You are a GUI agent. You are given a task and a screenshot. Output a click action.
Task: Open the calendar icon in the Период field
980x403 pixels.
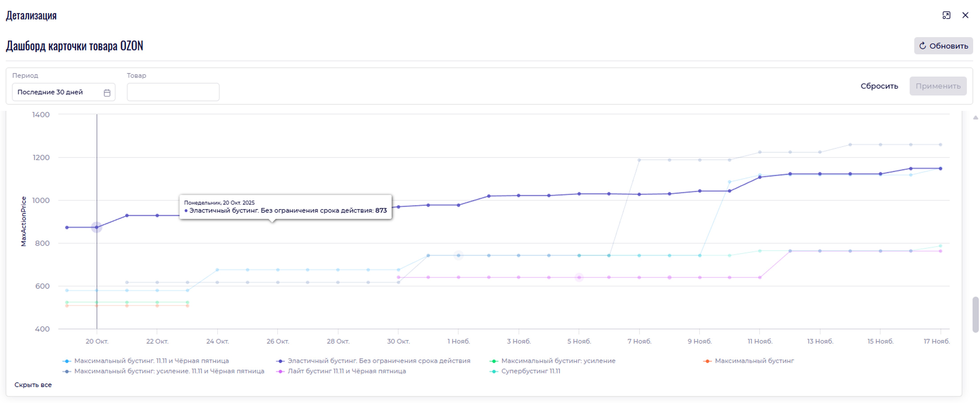pos(107,92)
